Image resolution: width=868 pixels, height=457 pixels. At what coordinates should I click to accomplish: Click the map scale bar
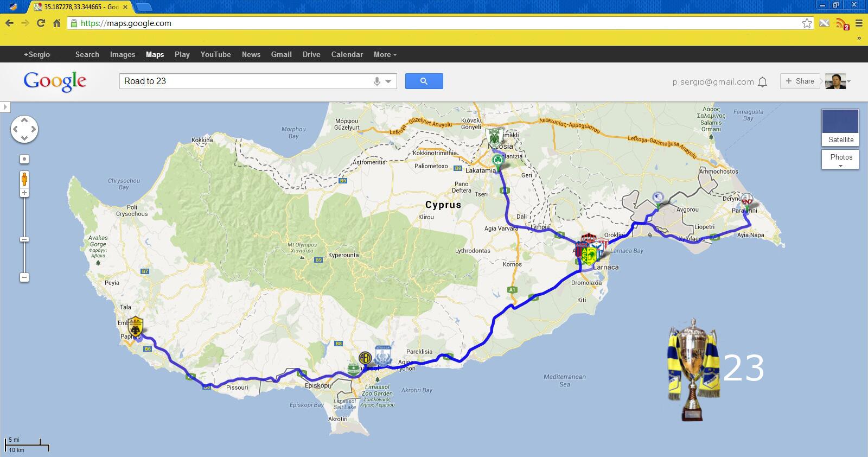pos(27,445)
